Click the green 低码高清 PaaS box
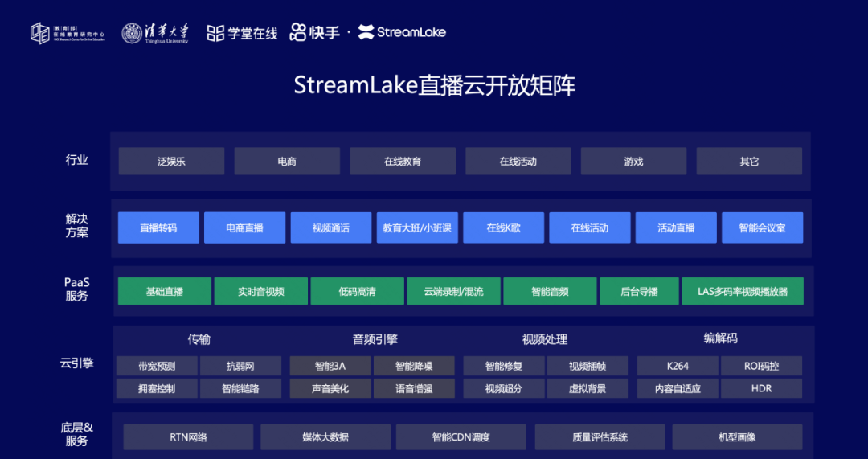This screenshot has width=868, height=459. pyautogui.click(x=357, y=291)
